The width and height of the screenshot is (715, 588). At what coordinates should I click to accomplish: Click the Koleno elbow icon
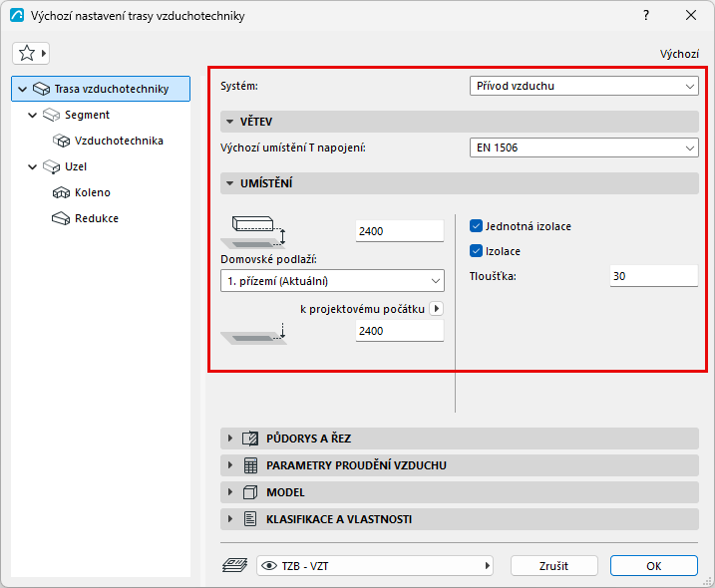point(61,192)
